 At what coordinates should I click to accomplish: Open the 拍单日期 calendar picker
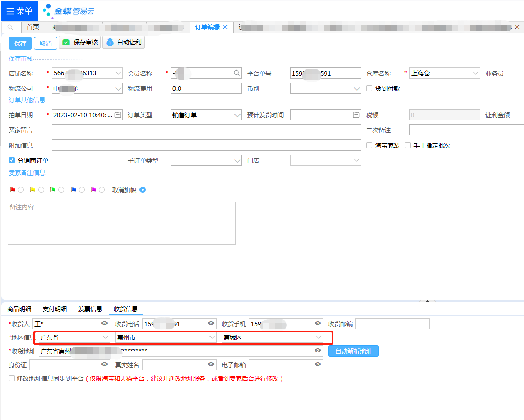pyautogui.click(x=118, y=115)
